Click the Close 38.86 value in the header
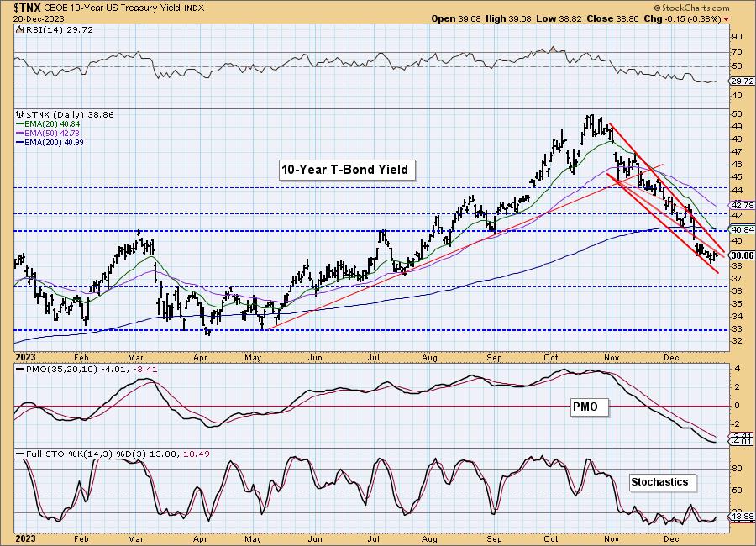Viewport: 756px width, 546px height. (x=612, y=18)
